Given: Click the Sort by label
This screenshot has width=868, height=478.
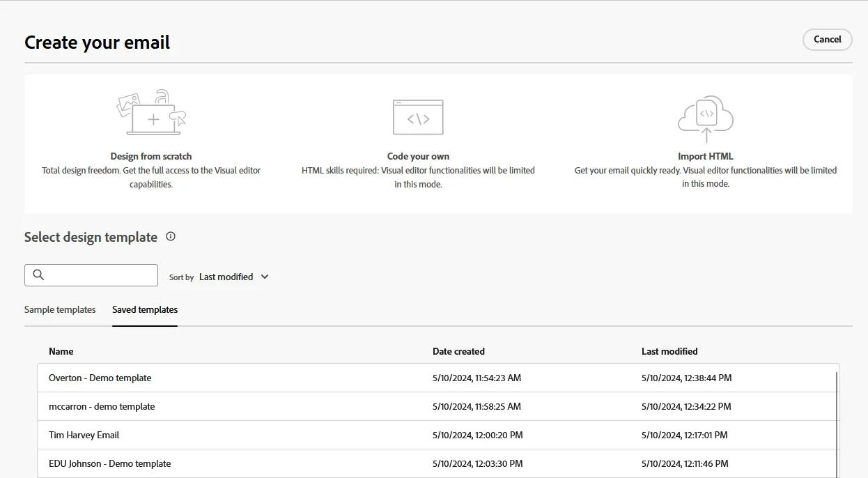Looking at the screenshot, I should tap(181, 277).
